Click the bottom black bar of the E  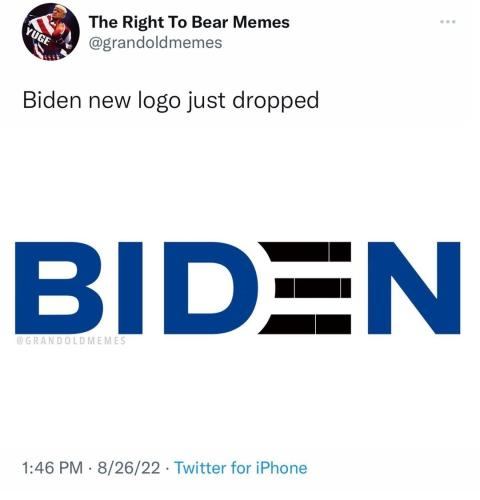(x=305, y=324)
